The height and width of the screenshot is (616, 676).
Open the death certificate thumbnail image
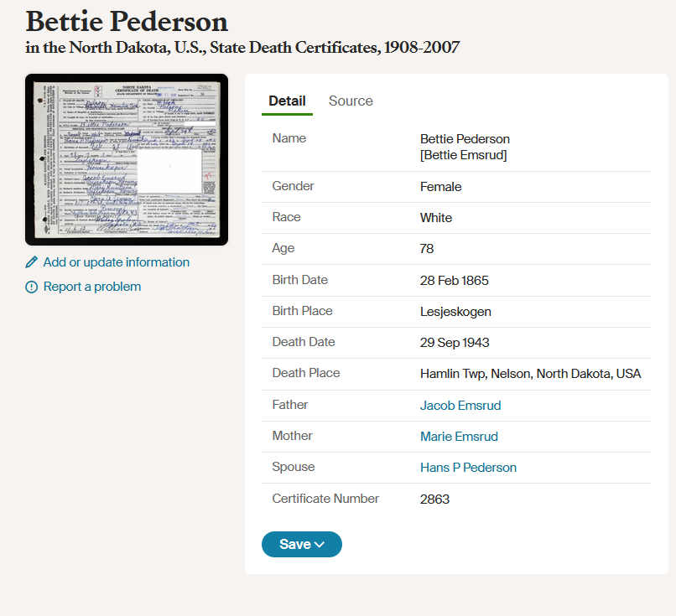coord(127,159)
